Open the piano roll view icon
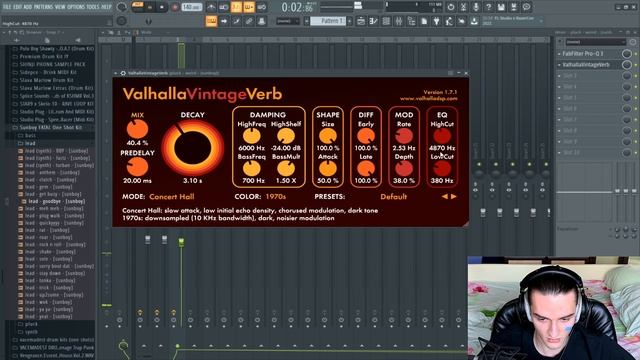 click(x=373, y=21)
